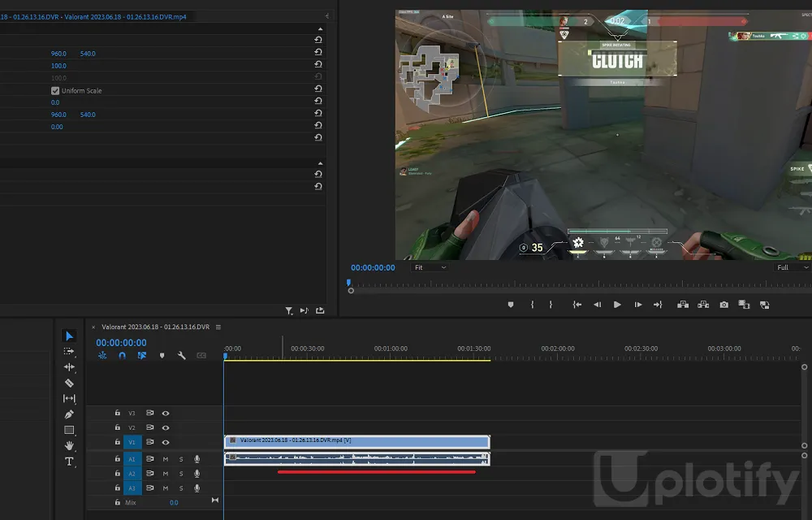This screenshot has width=812, height=520.
Task: Open the Fit zoom level dropdown
Action: (430, 267)
